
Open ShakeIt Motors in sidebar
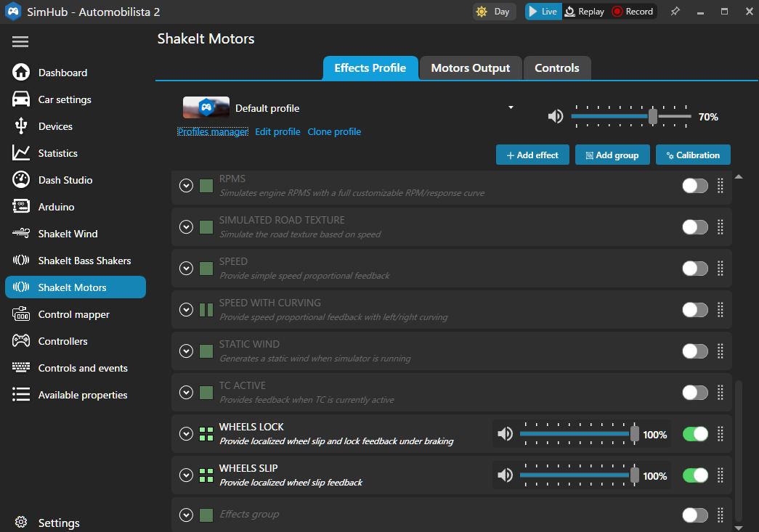[x=76, y=287]
